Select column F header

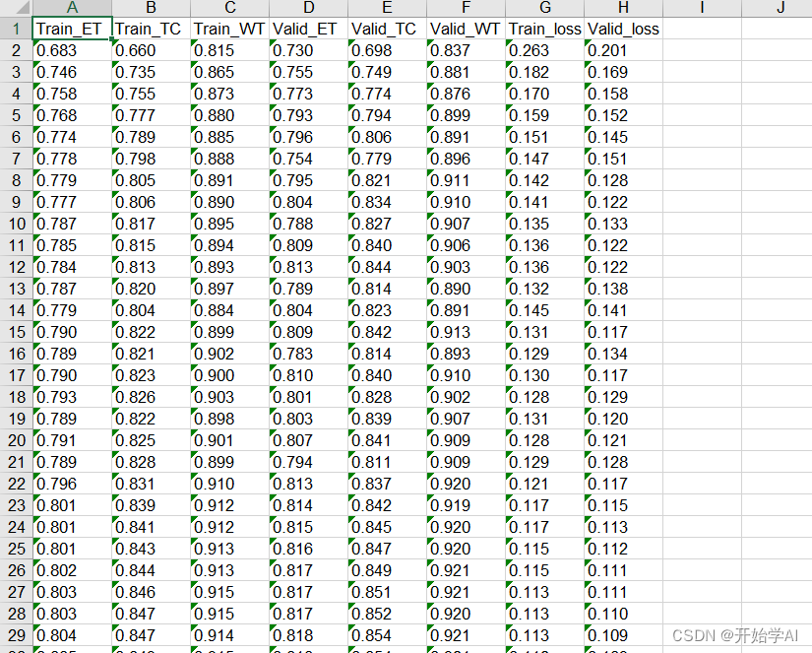(x=466, y=8)
